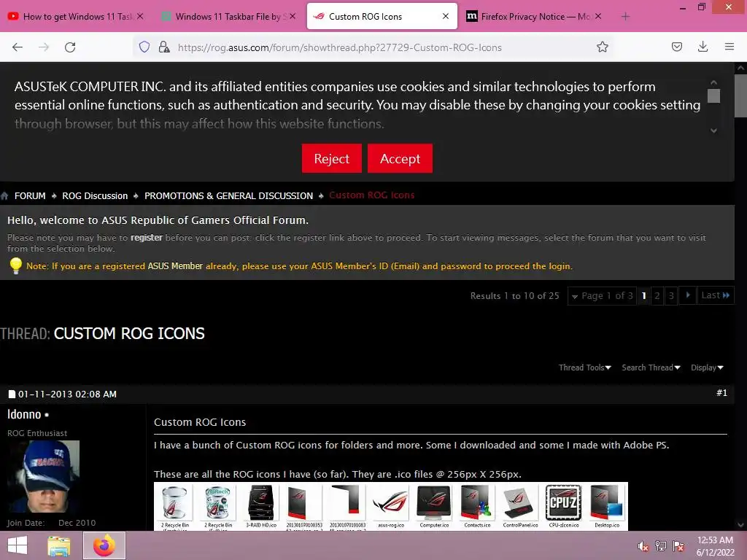Click the next page arrow in pagination
This screenshot has height=560, width=747.
687,295
